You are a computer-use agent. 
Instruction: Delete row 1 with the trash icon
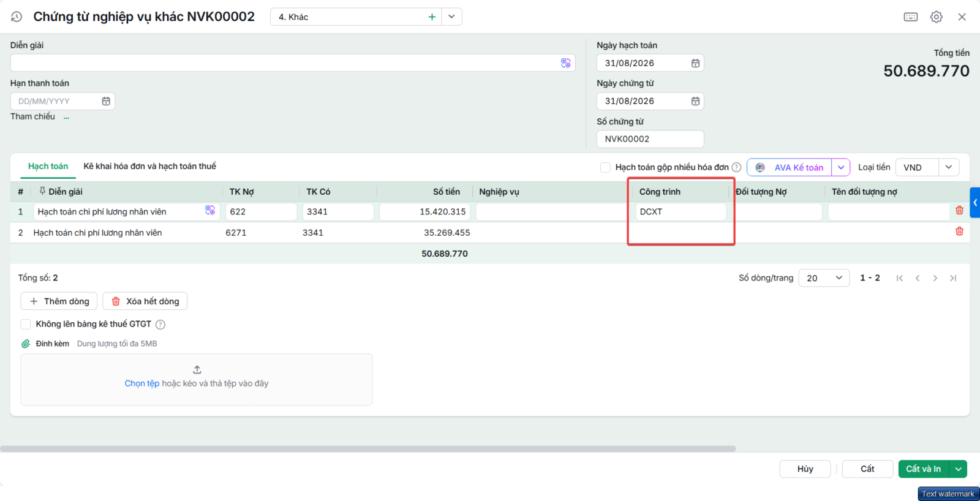click(959, 210)
